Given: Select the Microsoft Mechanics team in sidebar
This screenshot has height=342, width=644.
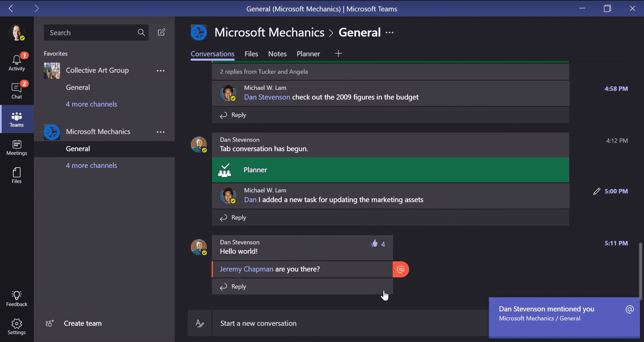Looking at the screenshot, I should pyautogui.click(x=98, y=132).
